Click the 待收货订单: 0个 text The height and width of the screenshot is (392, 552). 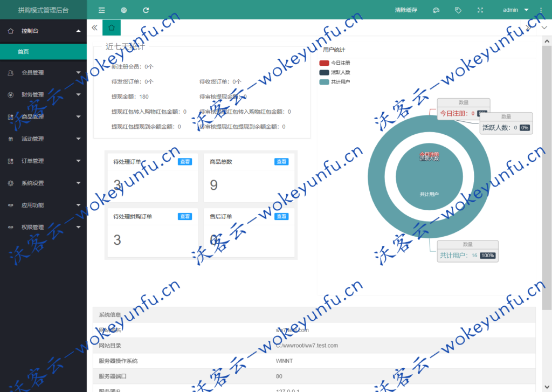[220, 82]
